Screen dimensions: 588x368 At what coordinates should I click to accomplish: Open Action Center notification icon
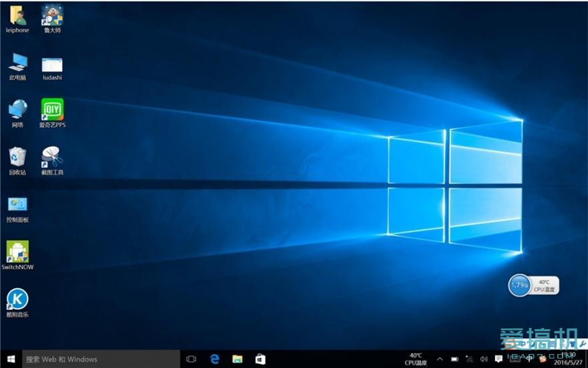(x=498, y=359)
